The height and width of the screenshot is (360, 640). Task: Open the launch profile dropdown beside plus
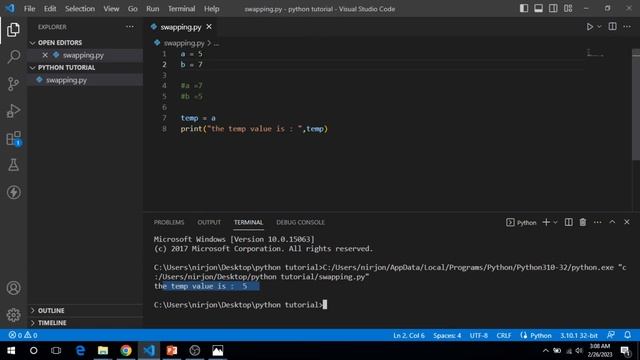pyautogui.click(x=555, y=222)
